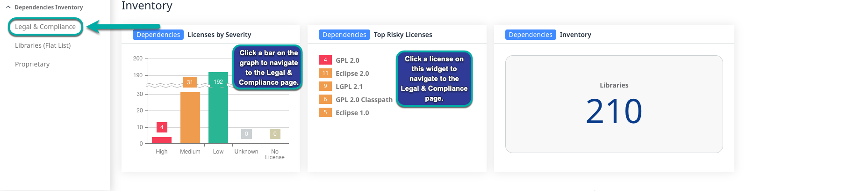Select the Eclipse 1.0 license
This screenshot has height=191, width=868.
352,113
